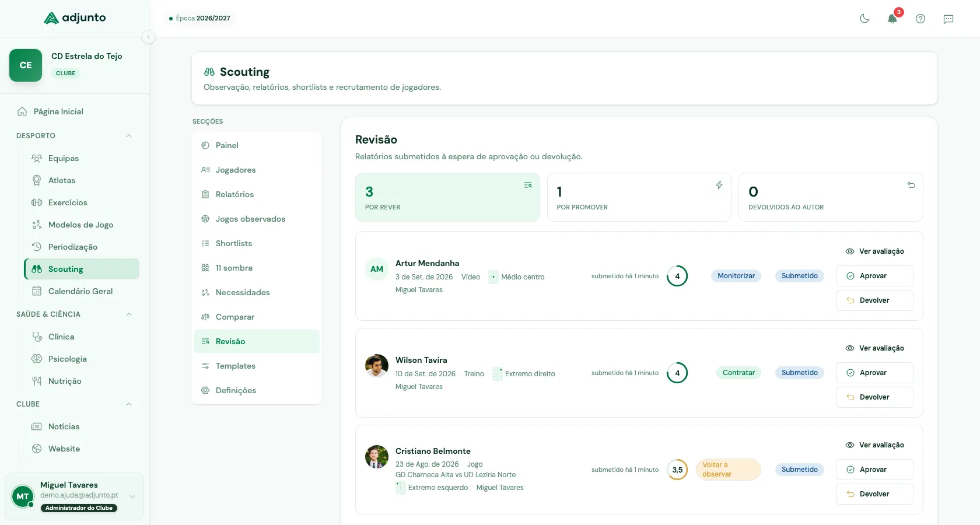Open Notícias in sidebar
The height and width of the screenshot is (525, 980).
click(82, 426)
